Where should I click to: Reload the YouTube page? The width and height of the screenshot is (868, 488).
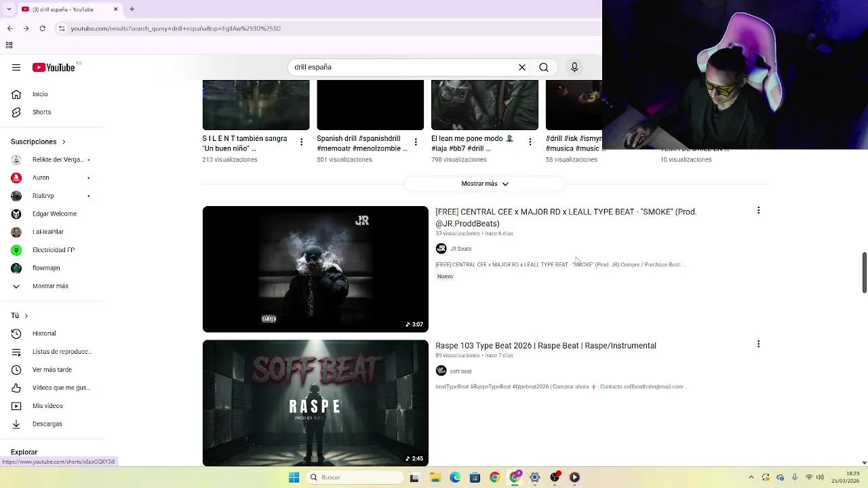pyautogui.click(x=42, y=28)
